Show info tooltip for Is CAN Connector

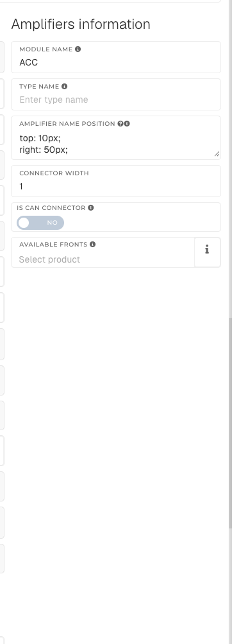point(91,208)
